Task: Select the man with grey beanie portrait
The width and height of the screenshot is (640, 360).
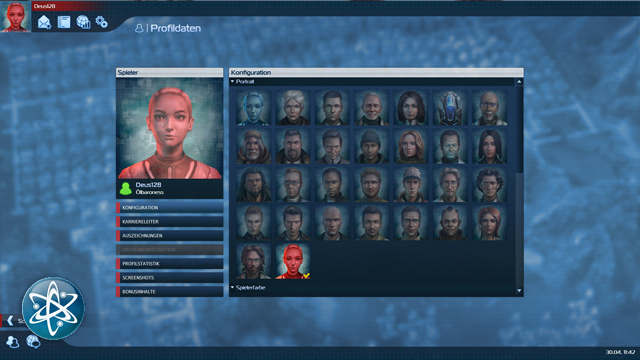Action: tap(371, 146)
